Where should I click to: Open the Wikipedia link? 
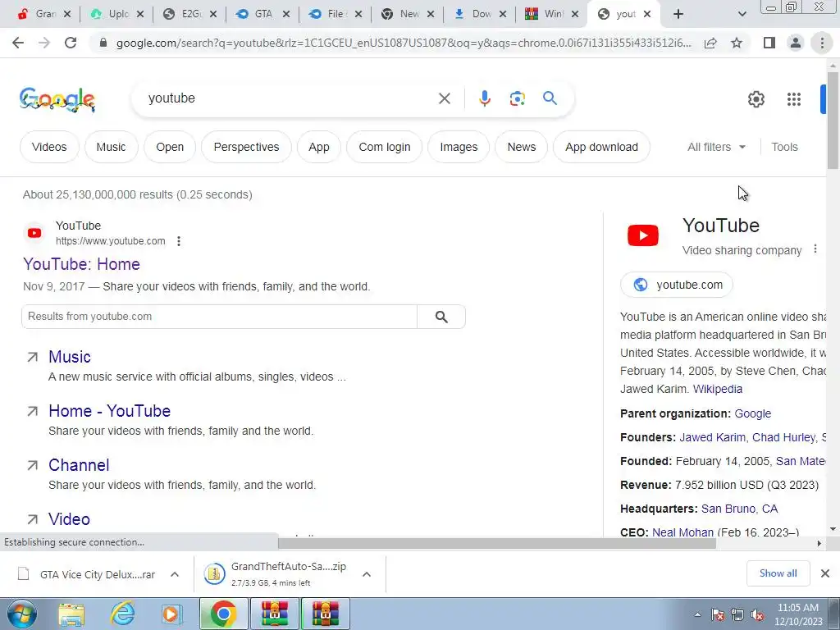(717, 389)
